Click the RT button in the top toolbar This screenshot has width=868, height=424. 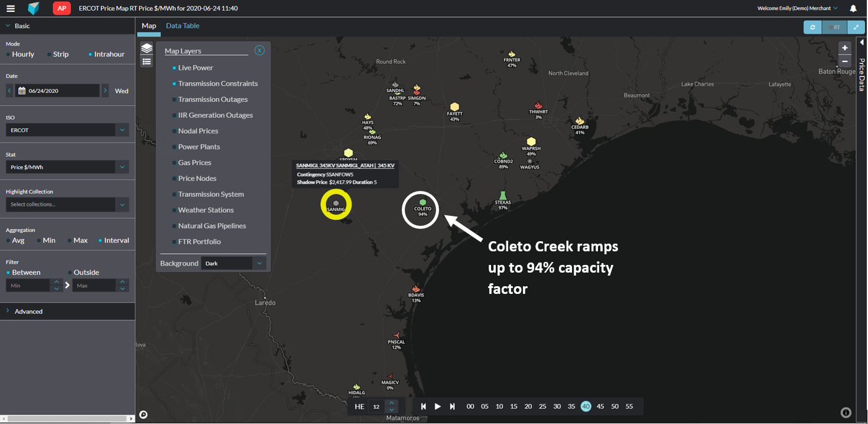[x=834, y=27]
